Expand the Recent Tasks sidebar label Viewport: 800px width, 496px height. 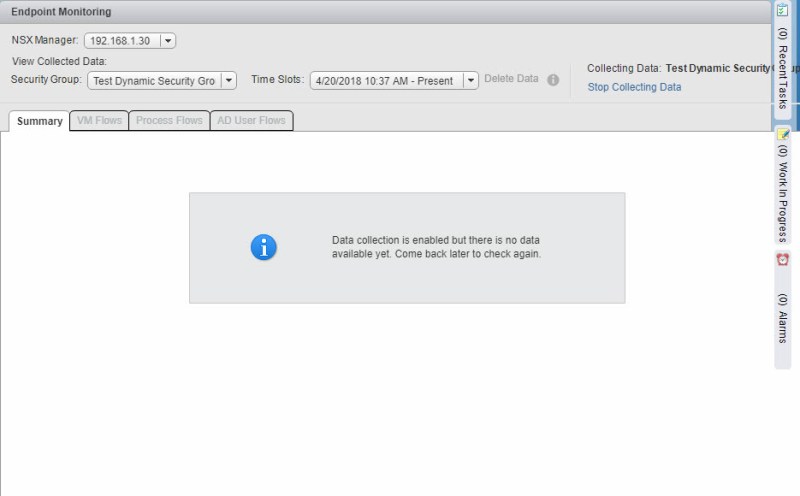coord(783,68)
